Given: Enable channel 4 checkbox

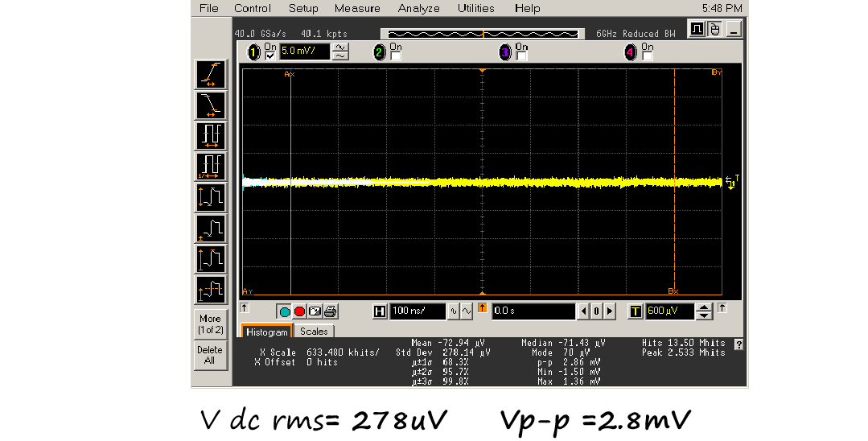Looking at the screenshot, I should coord(646,56).
